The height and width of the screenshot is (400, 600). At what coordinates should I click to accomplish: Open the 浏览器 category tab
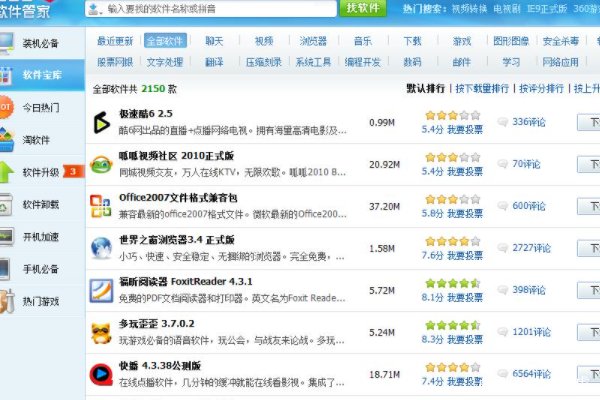[x=313, y=41]
